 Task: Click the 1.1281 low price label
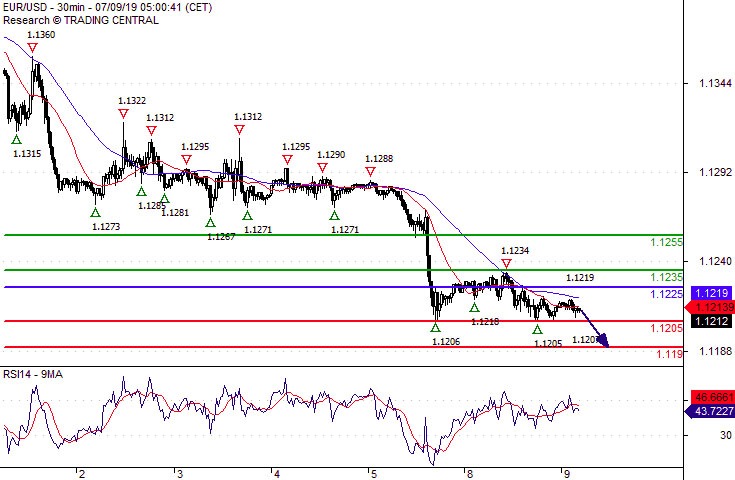point(175,213)
